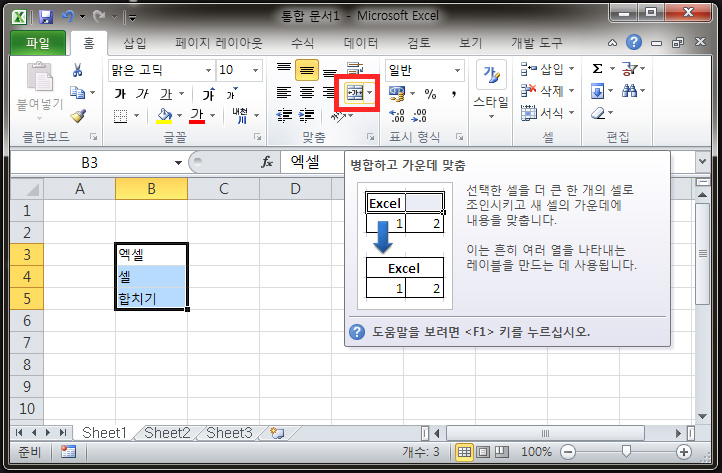Expand the Format (서식) dropdown
722x473 pixels.
tap(571, 112)
